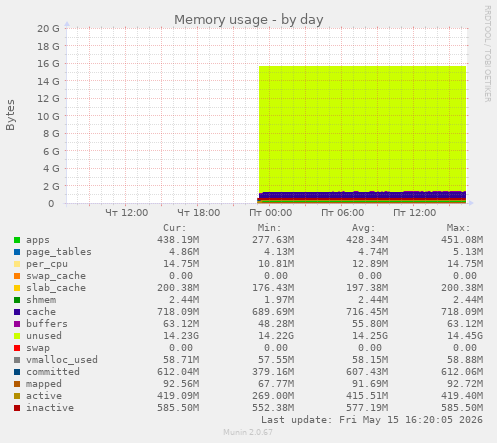Viewport: 497px width, 443px height.
Task: Click the active current value 419.09M
Action: (178, 396)
